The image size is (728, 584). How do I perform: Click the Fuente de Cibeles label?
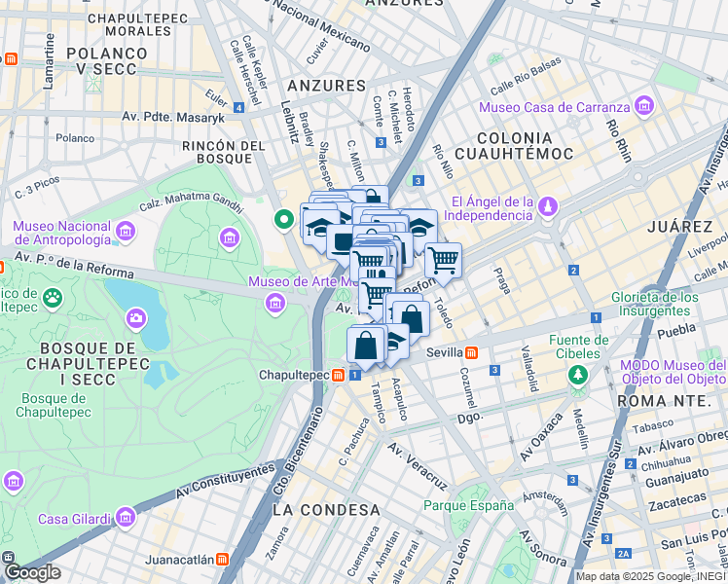click(x=578, y=347)
